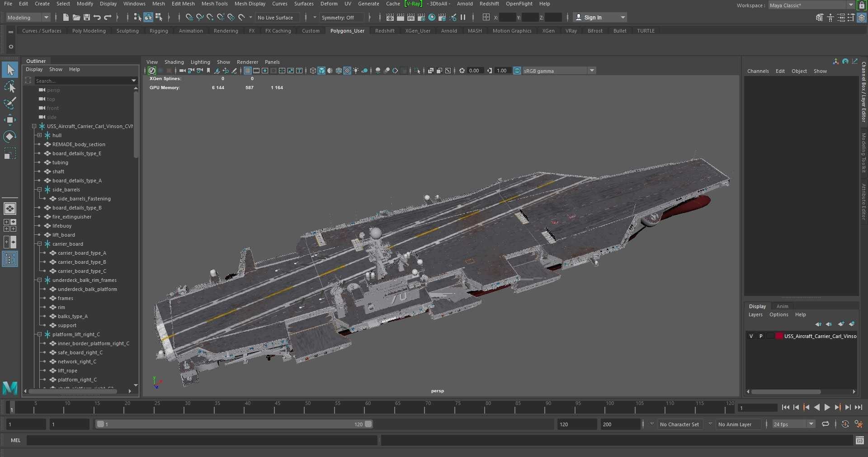
Task: Open the 24 fps frame rate dropdown
Action: click(793, 424)
